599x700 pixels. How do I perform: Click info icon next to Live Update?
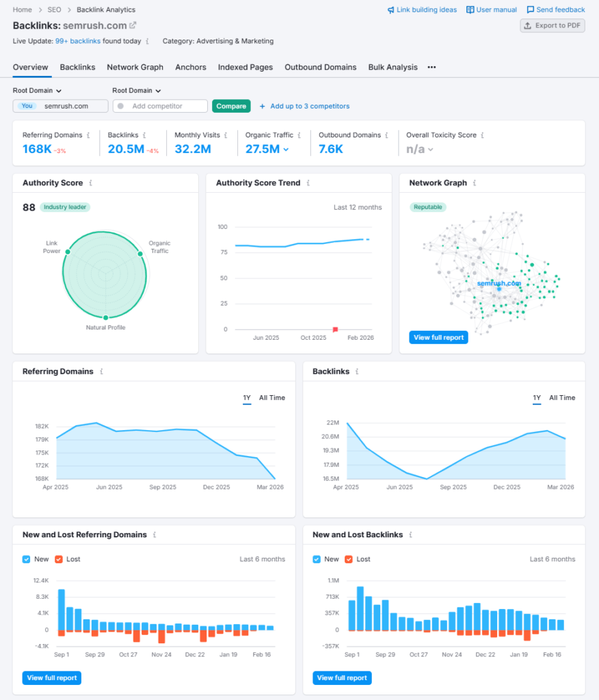pyautogui.click(x=148, y=41)
